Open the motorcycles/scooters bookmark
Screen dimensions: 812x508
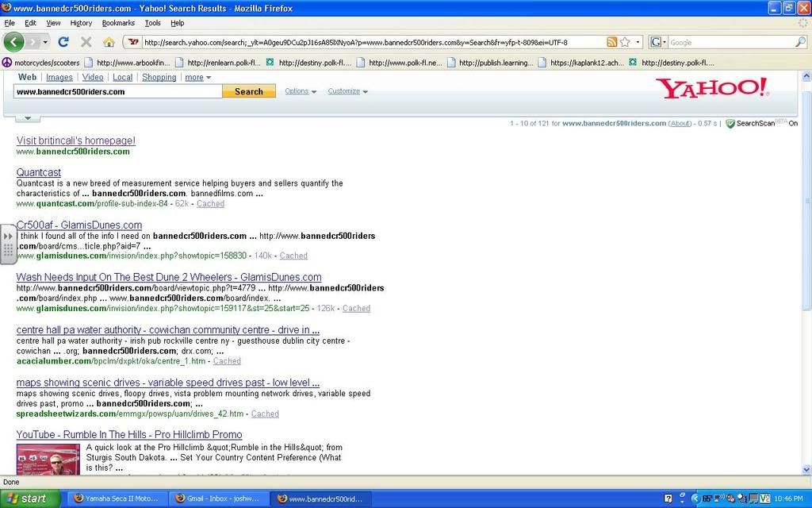point(41,63)
